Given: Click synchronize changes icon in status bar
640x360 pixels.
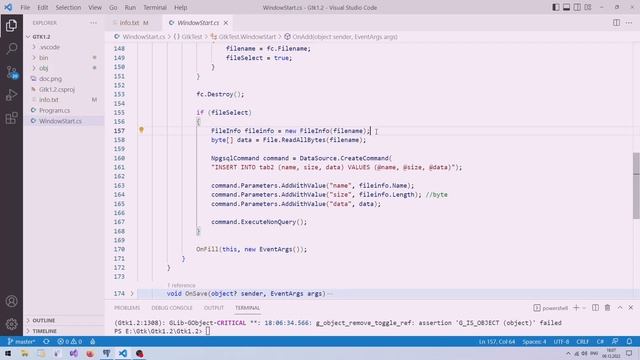Looking at the screenshot, I should [46, 341].
